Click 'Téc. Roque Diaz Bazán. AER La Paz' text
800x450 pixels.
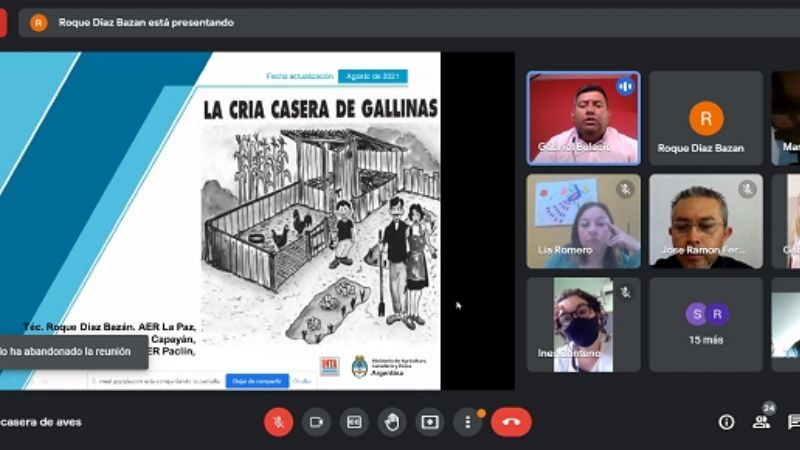pyautogui.click(x=110, y=327)
